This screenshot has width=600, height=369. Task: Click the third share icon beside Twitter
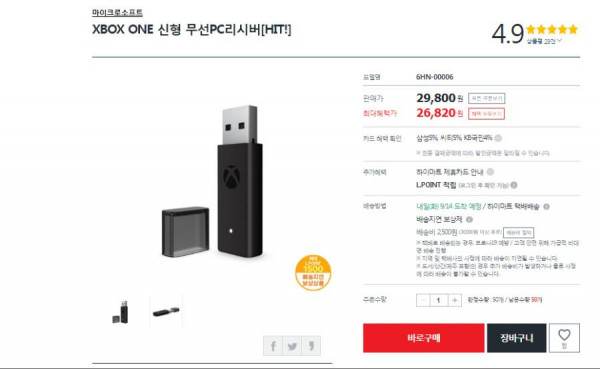pyautogui.click(x=311, y=346)
